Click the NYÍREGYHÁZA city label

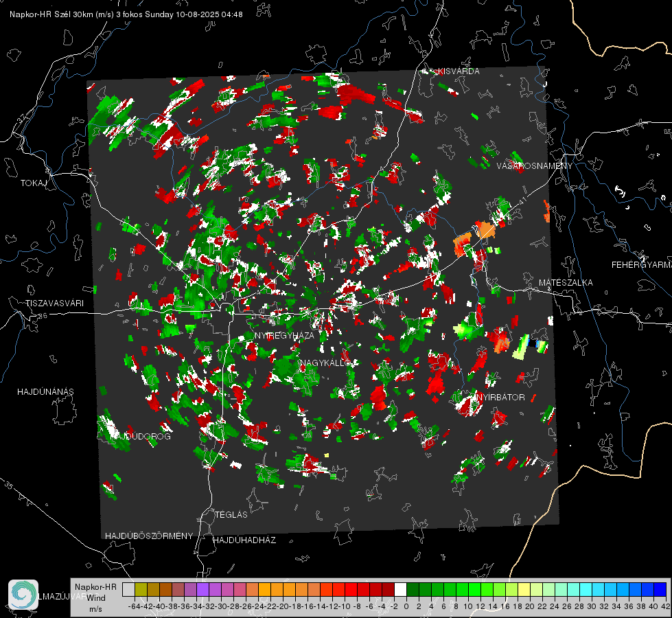point(284,335)
